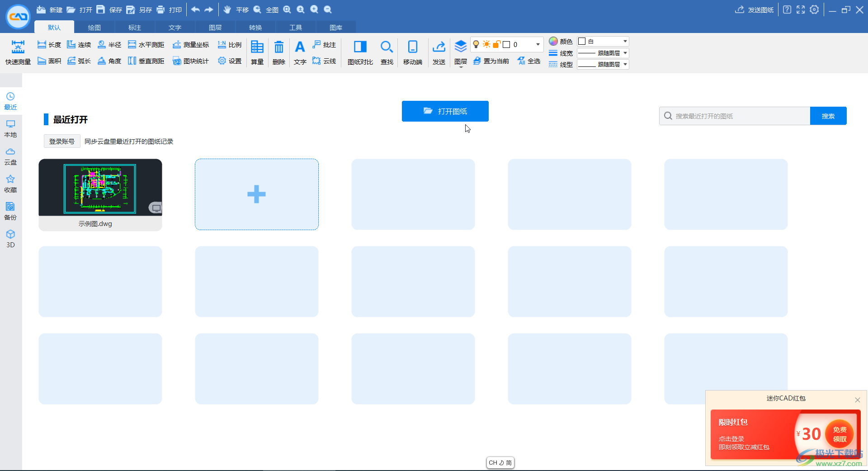Toggle the layer lock icon

pos(496,44)
